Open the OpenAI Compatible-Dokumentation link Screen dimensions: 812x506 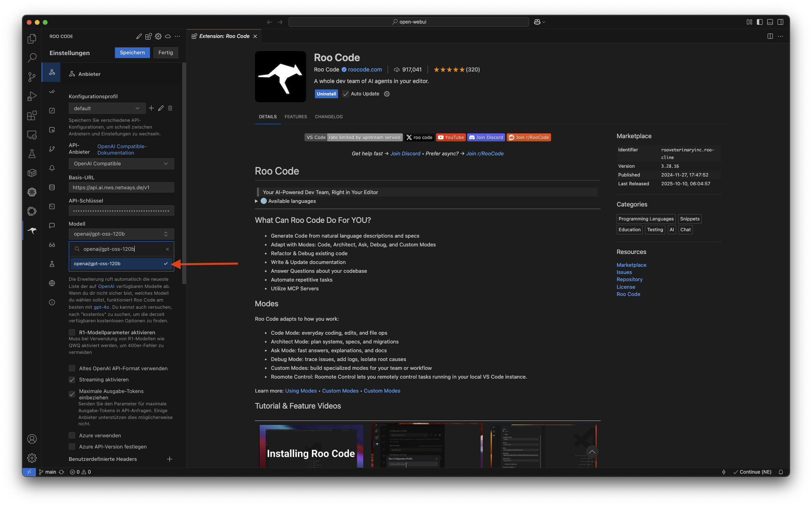[x=122, y=149]
